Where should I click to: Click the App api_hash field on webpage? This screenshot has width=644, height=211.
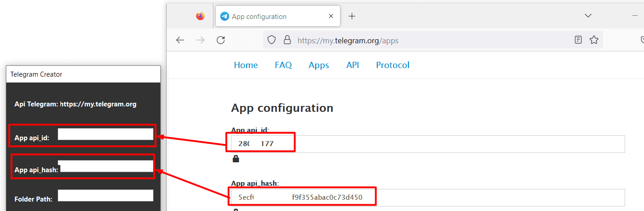click(428, 197)
